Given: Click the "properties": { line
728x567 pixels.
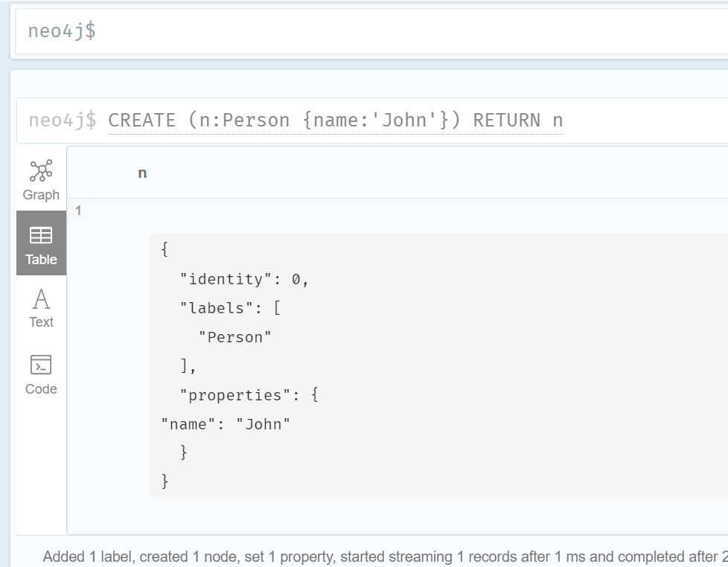Looking at the screenshot, I should 249,395.
